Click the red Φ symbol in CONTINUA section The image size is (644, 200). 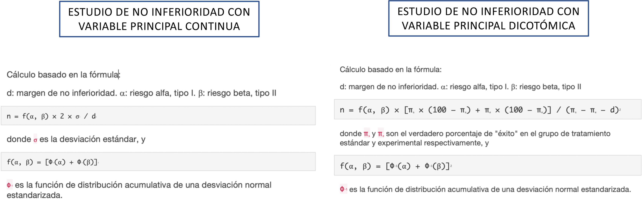(10, 185)
